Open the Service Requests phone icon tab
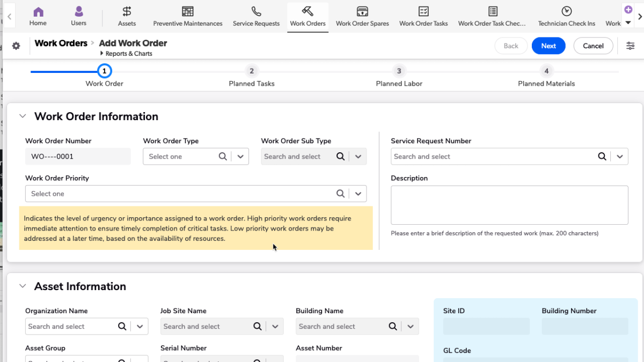The width and height of the screenshot is (644, 362). coord(256,12)
